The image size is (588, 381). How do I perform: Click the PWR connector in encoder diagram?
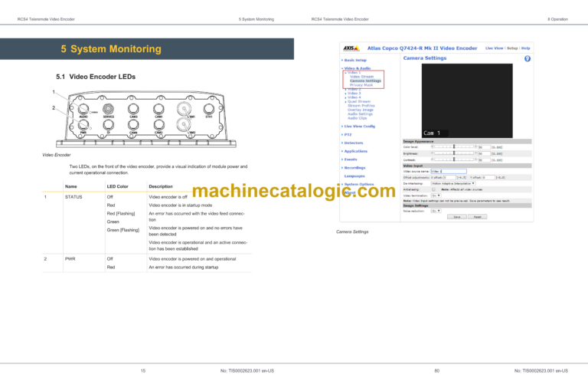(83, 124)
